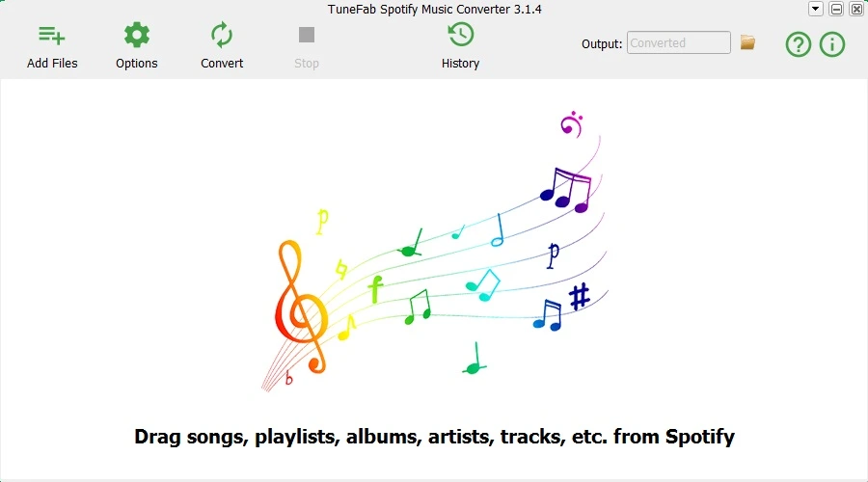This screenshot has width=868, height=482.
Task: Open Options via the green gear icon
Action: coord(137,35)
